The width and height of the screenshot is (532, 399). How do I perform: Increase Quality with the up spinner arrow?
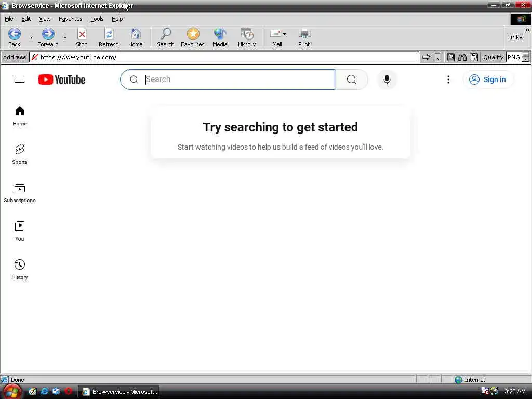coord(526,55)
